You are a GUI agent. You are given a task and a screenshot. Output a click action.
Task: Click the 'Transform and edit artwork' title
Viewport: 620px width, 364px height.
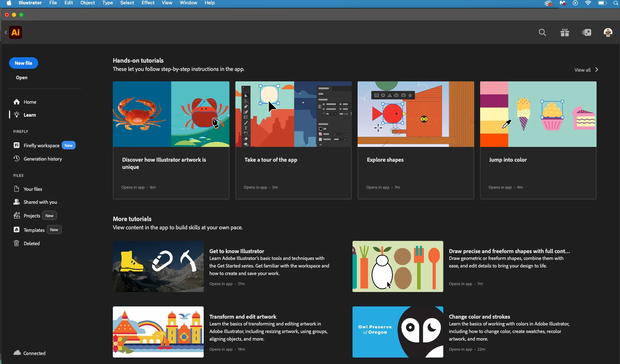(243, 316)
